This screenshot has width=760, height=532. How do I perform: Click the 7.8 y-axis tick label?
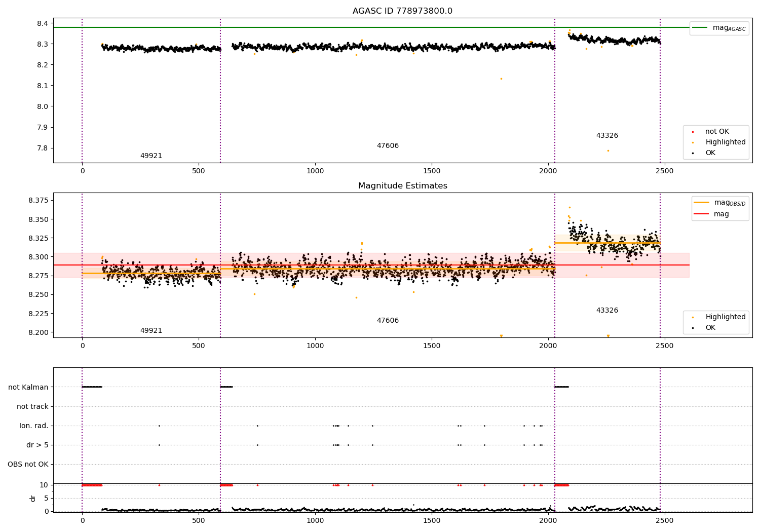43,148
